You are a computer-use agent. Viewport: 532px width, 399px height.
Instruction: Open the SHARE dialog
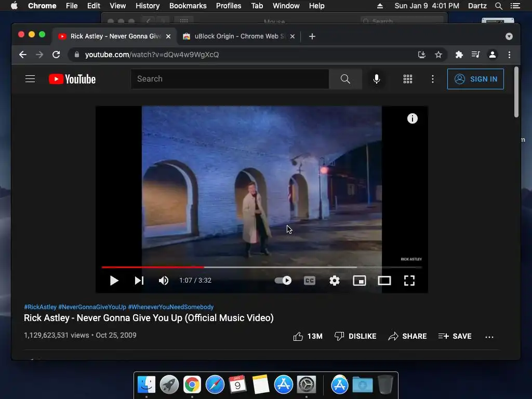[407, 336]
